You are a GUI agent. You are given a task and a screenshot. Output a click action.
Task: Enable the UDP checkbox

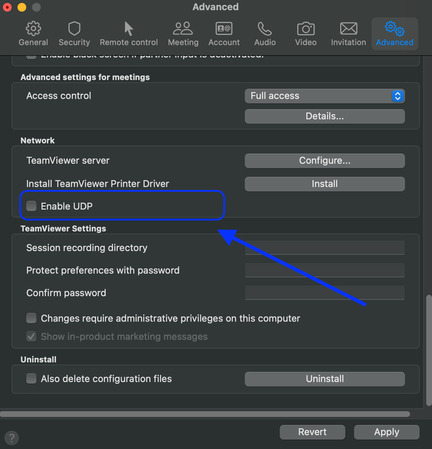click(x=31, y=206)
